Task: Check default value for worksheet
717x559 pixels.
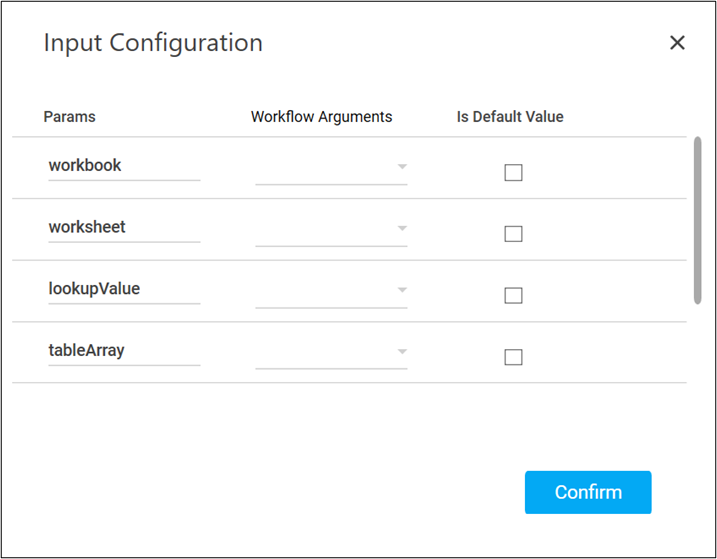Action: [x=513, y=234]
